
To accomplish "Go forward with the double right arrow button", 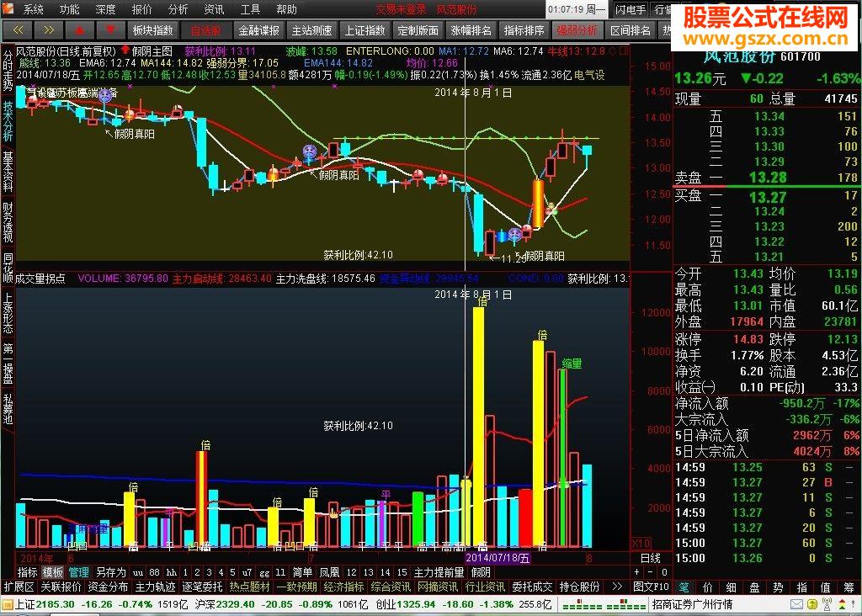I will (x=48, y=29).
